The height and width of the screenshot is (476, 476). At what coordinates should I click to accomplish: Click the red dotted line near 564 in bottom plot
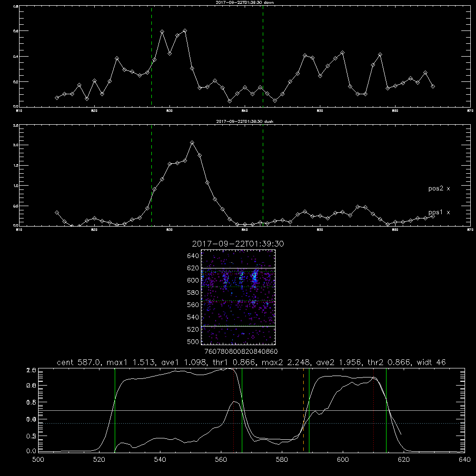click(x=233, y=410)
